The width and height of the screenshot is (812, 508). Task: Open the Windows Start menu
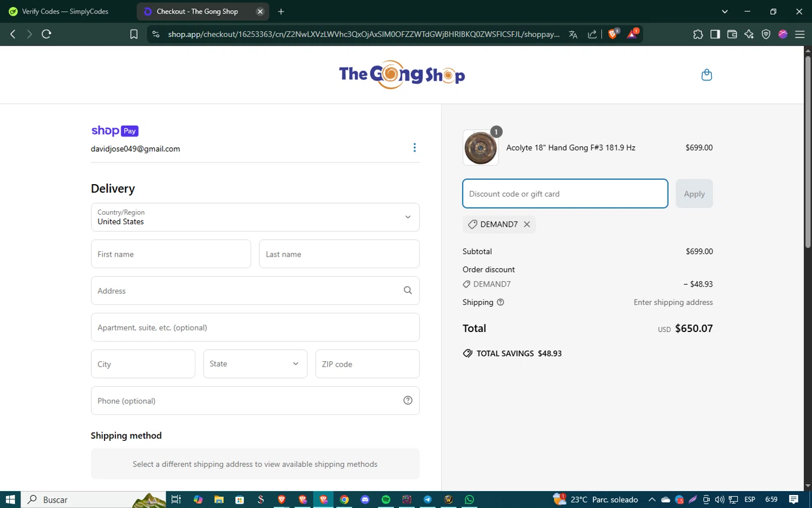click(x=10, y=499)
